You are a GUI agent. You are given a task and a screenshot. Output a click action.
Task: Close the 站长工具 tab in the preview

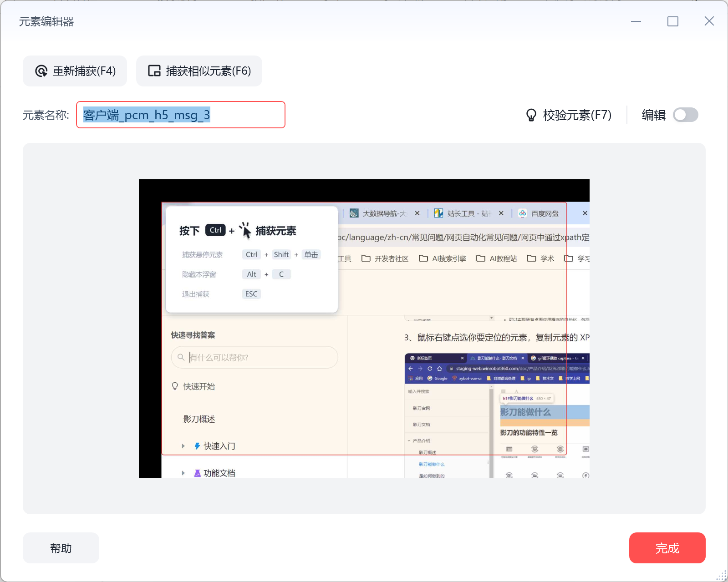coord(501,213)
